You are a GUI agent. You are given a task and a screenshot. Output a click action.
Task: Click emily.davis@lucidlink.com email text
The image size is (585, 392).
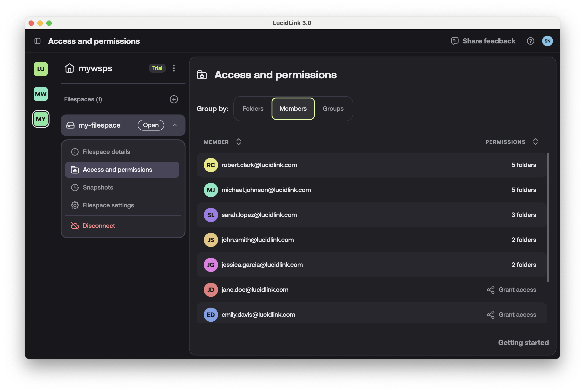pos(258,315)
